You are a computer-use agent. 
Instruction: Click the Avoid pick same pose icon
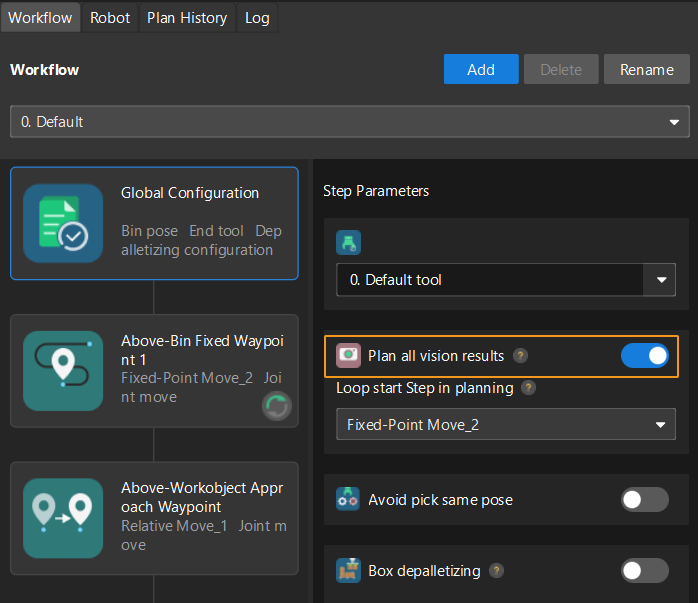[x=349, y=500]
